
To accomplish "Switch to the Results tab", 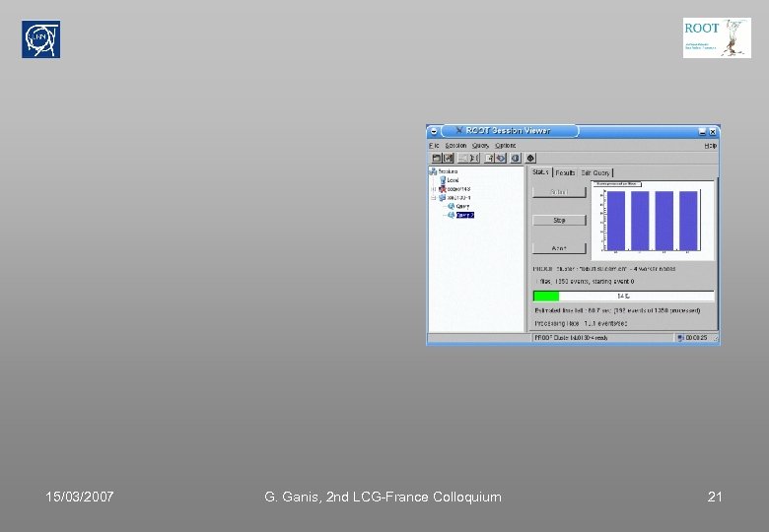I will 565,173.
